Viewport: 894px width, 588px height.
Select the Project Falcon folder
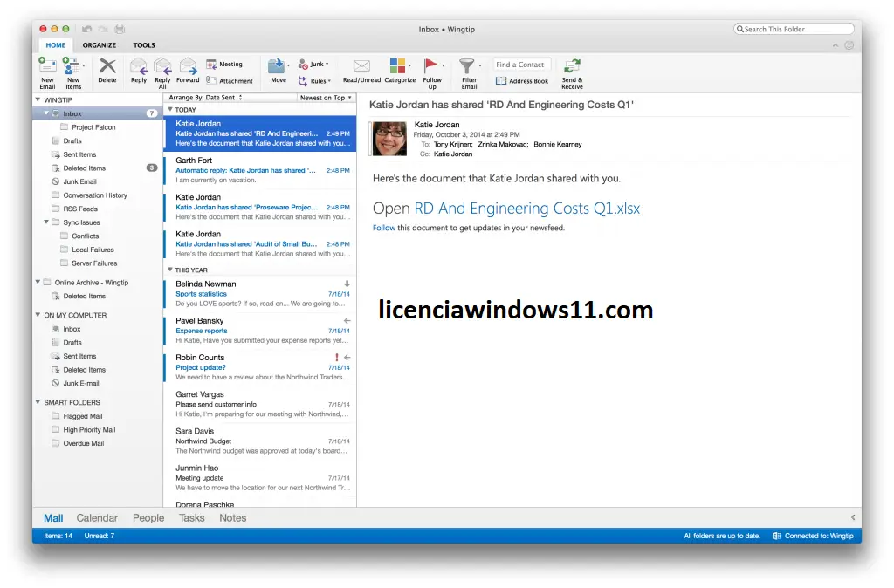point(98,127)
